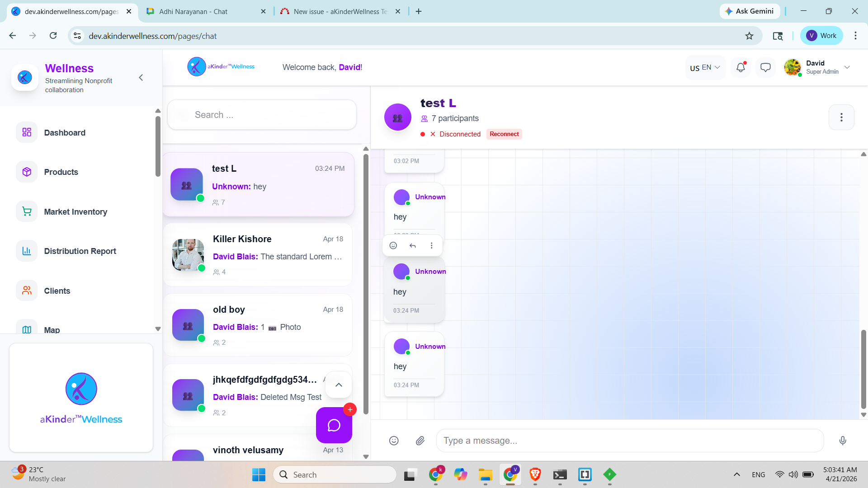Switch to Adhi Narayanan Chat browser tab
The image size is (868, 488).
coord(193,11)
